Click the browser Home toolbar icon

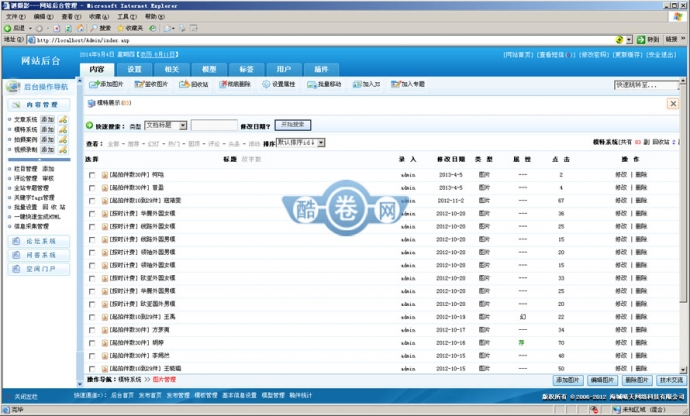[x=81, y=28]
